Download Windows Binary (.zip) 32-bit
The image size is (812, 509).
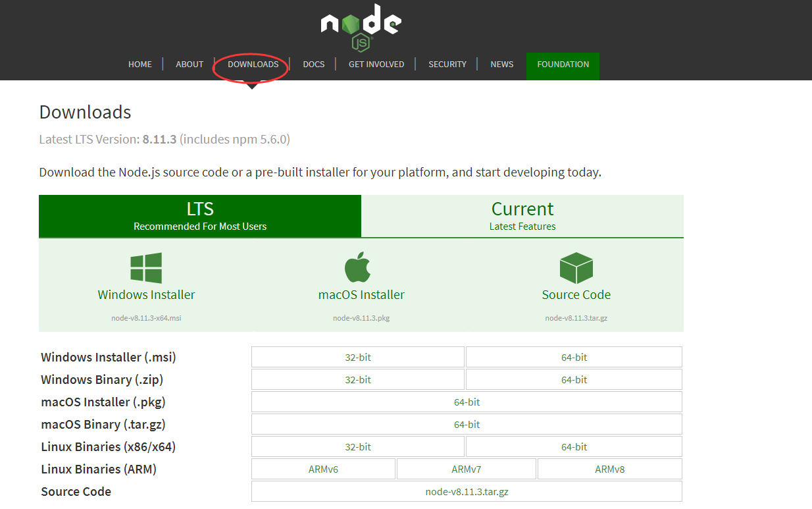coord(358,379)
